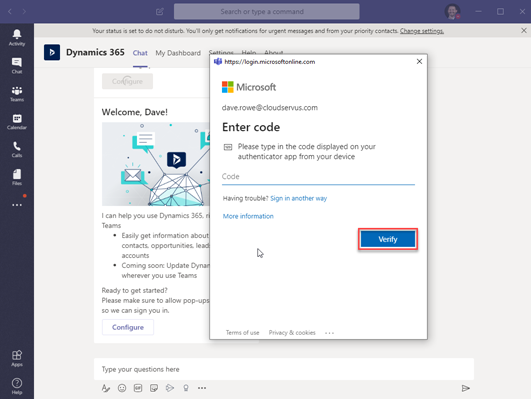Viewport: 531px width, 399px height.
Task: Send the message with send arrow
Action: coord(466,388)
